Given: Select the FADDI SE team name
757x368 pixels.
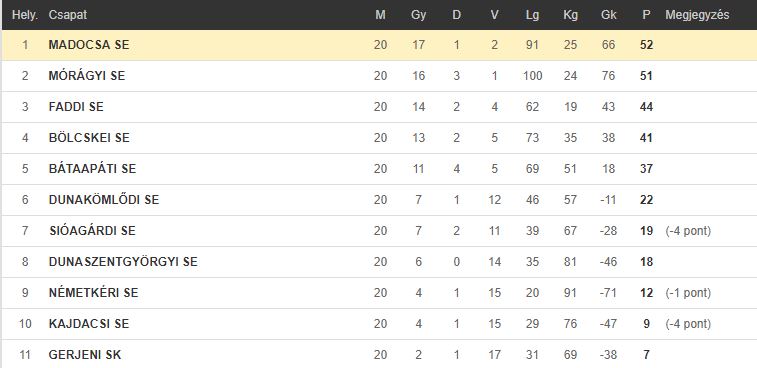Looking at the screenshot, I should click(x=76, y=107).
